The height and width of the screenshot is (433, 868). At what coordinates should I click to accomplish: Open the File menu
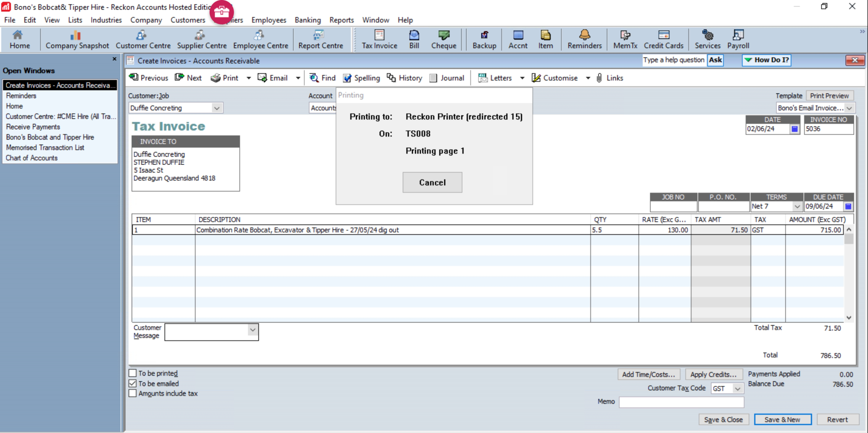(10, 20)
